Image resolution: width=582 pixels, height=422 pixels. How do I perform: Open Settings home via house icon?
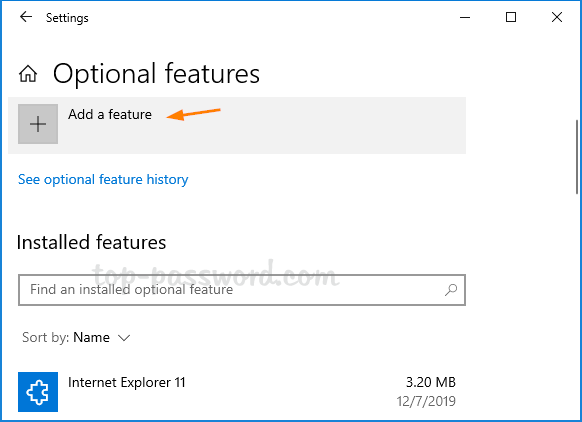pyautogui.click(x=28, y=73)
